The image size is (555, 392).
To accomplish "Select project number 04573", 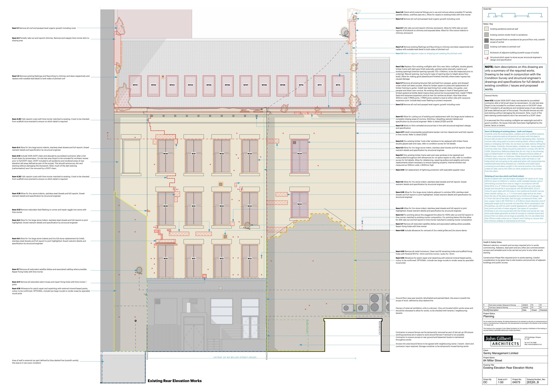I will [x=516, y=382].
